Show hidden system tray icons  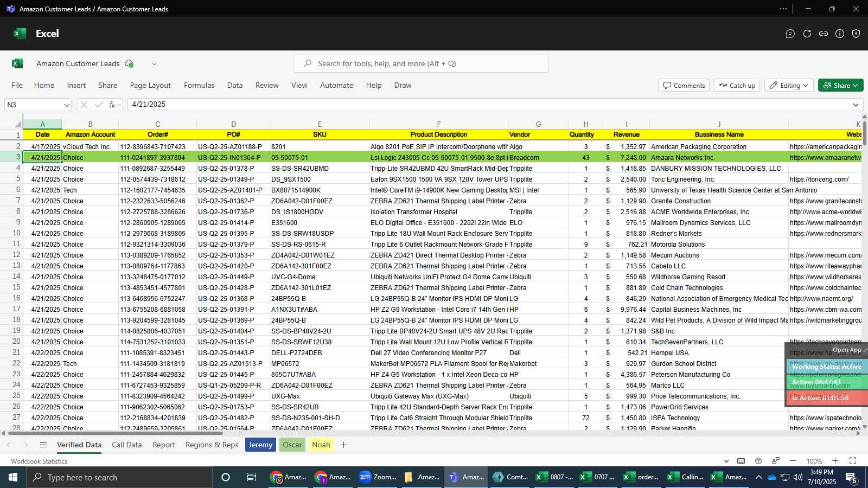758,477
